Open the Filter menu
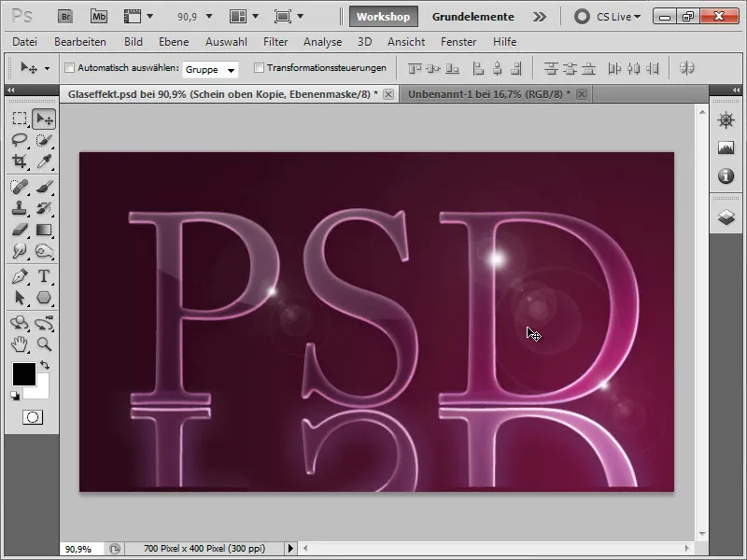Viewport: 747px width, 560px height. (275, 42)
